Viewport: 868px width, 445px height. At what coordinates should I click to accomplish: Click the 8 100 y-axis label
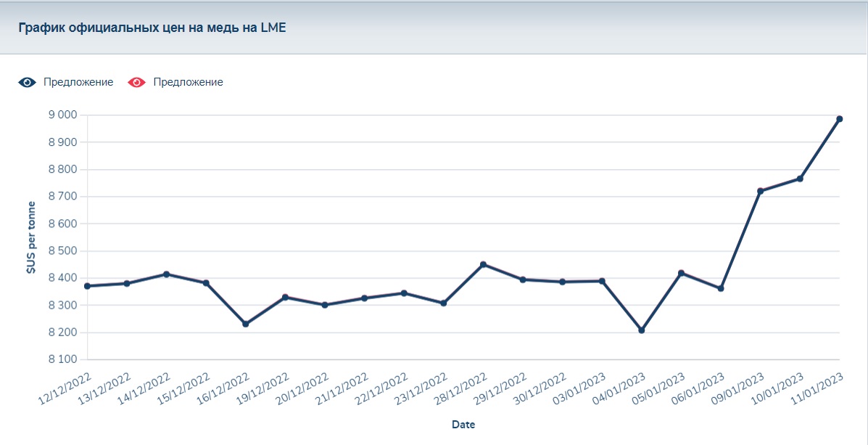[x=61, y=359]
